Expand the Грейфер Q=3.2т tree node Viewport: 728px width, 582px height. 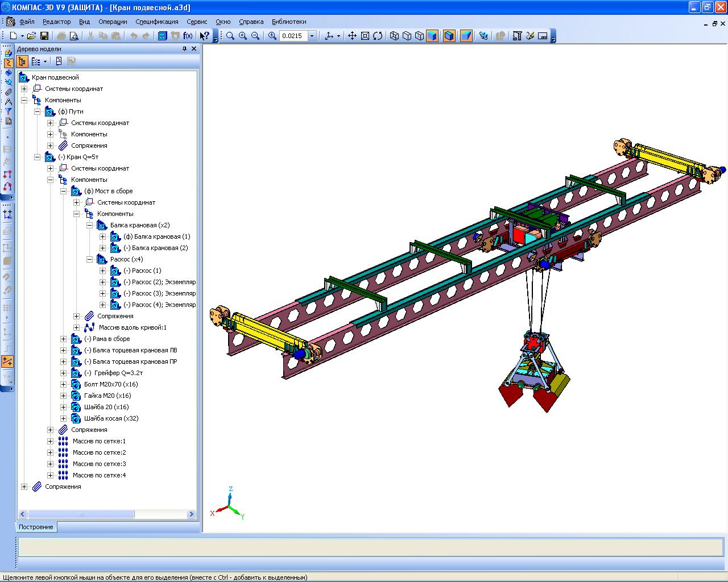tap(64, 373)
